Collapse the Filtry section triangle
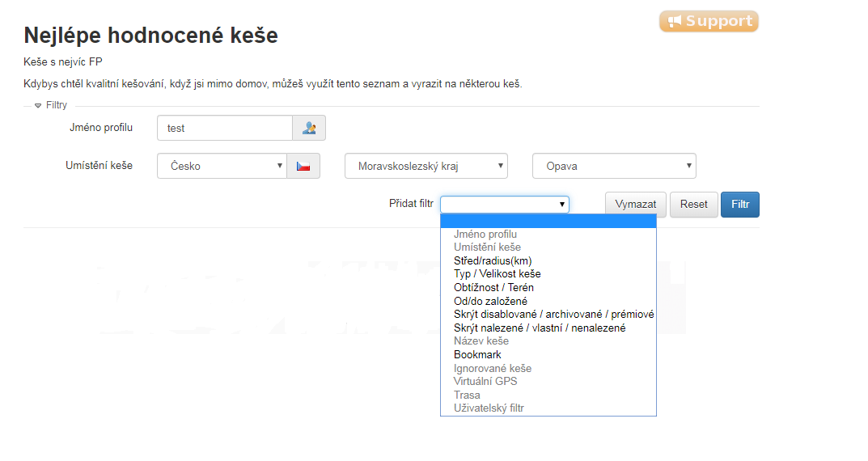Screen dimensions: 868x461 (x=38, y=105)
